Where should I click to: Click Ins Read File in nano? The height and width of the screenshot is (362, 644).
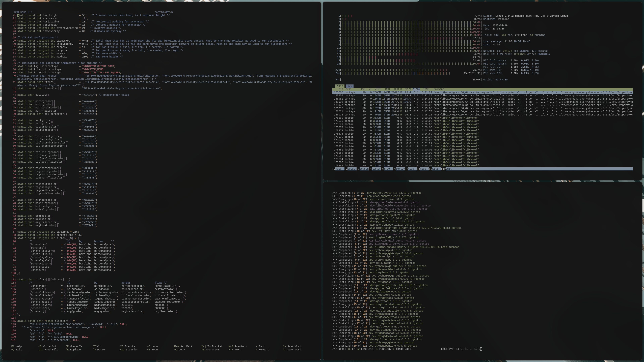[48, 350]
